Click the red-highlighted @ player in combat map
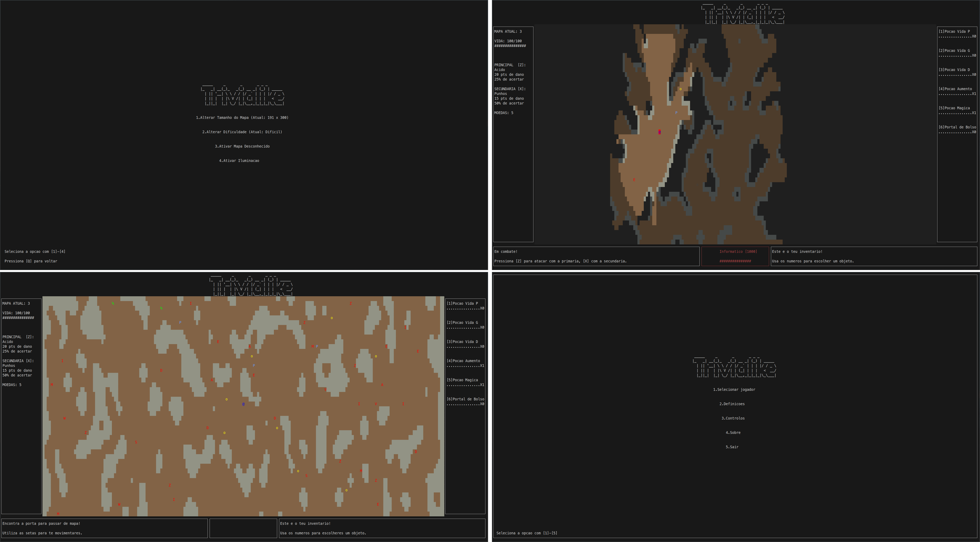 coord(659,132)
